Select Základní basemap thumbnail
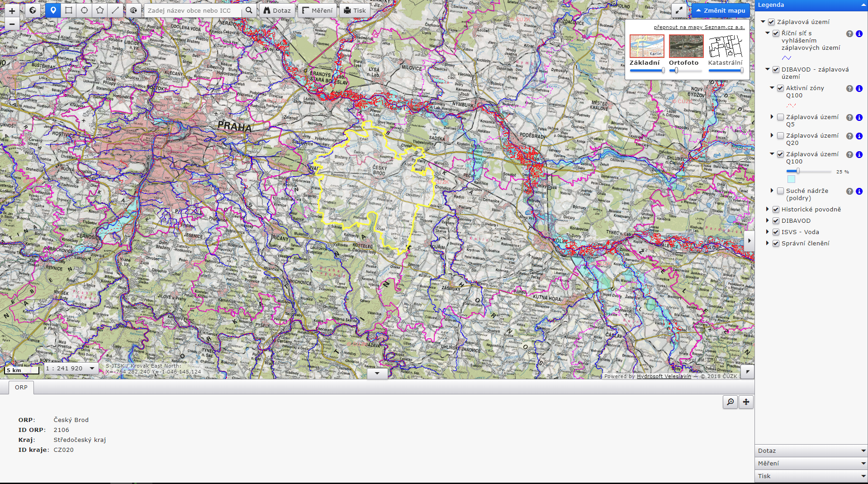868x484 pixels. pyautogui.click(x=647, y=46)
